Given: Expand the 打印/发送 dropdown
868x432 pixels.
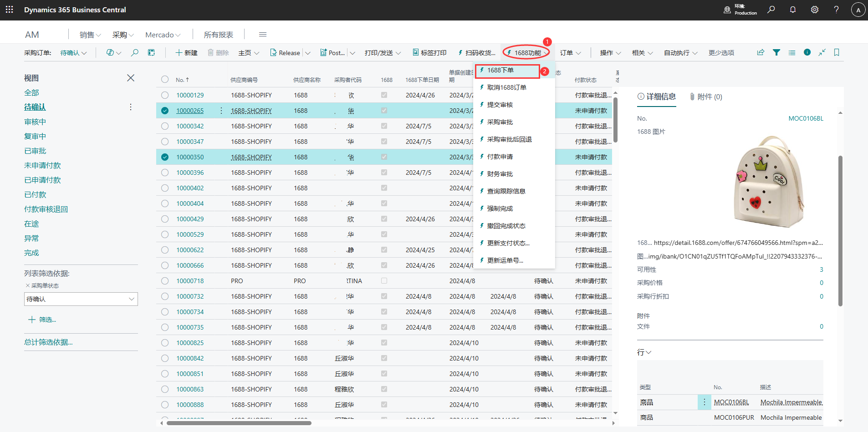Looking at the screenshot, I should point(383,53).
